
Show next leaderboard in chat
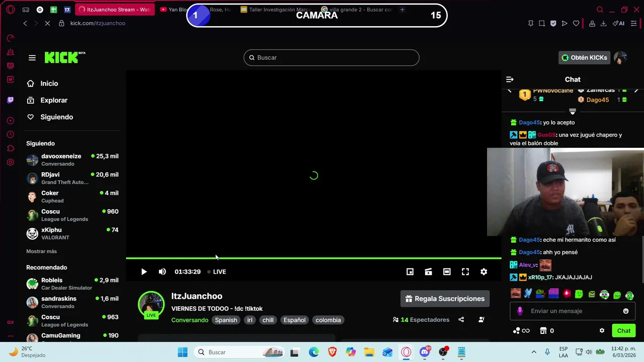tap(636, 91)
